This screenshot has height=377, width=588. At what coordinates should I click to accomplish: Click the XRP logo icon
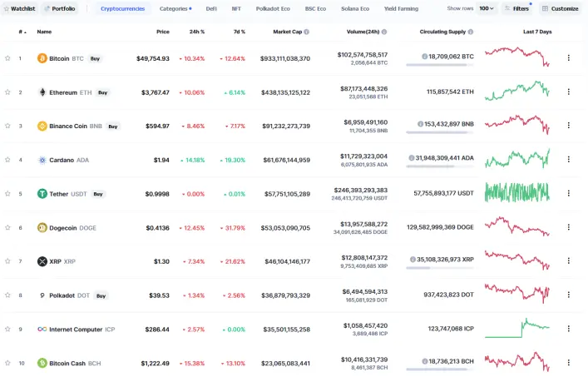42,261
